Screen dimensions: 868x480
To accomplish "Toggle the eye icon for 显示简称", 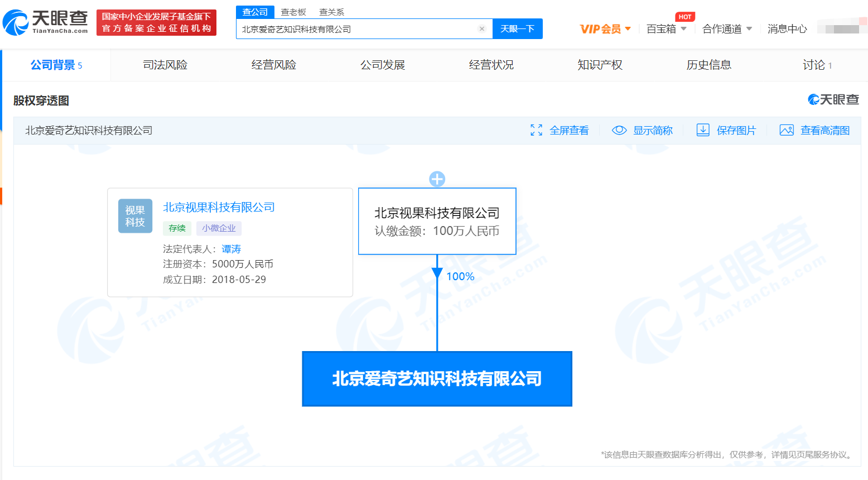I will coord(619,130).
